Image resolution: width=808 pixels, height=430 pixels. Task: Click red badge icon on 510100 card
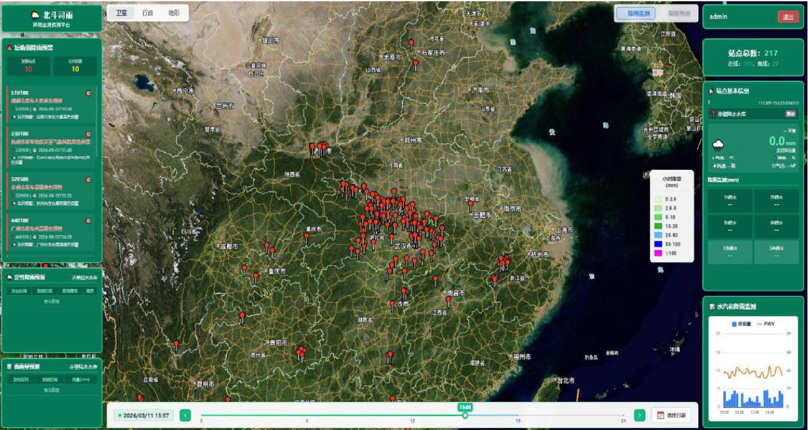click(88, 93)
